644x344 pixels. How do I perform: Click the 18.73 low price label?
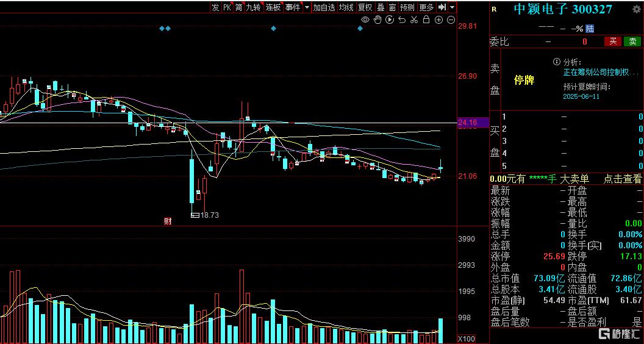(209, 215)
